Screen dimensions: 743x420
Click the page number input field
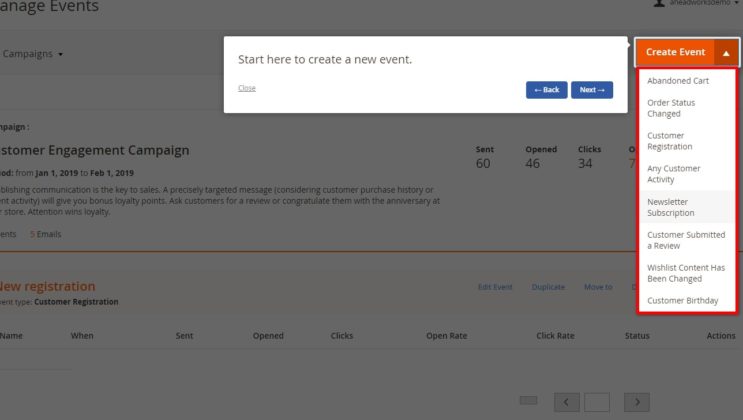tap(597, 402)
